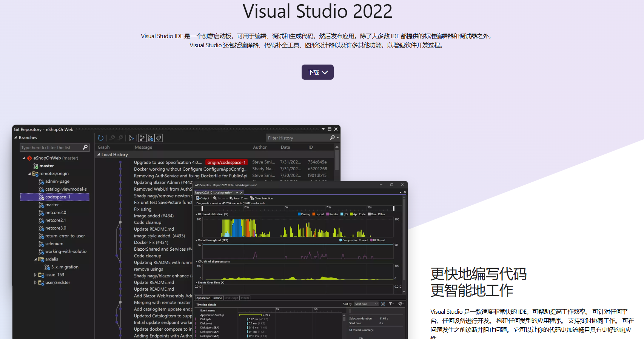Select commit 'Image added (#434)'
Screen dimensions: 644x339
pos(154,216)
